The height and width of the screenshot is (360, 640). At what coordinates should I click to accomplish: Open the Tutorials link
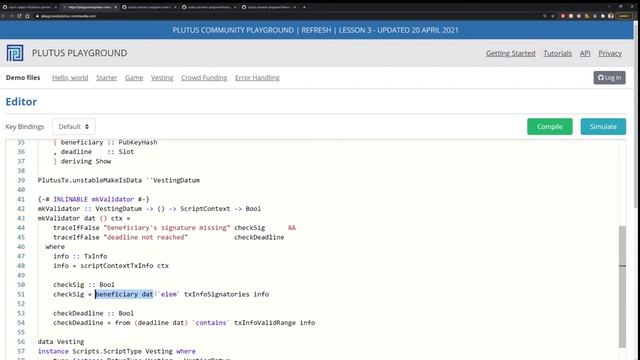pyautogui.click(x=557, y=53)
